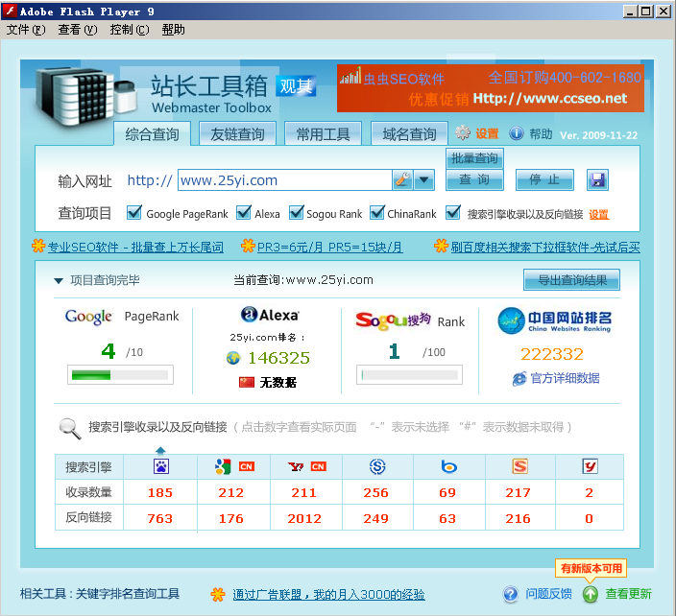
Task: Switch to the 域名查询 tab
Action: coord(409,134)
